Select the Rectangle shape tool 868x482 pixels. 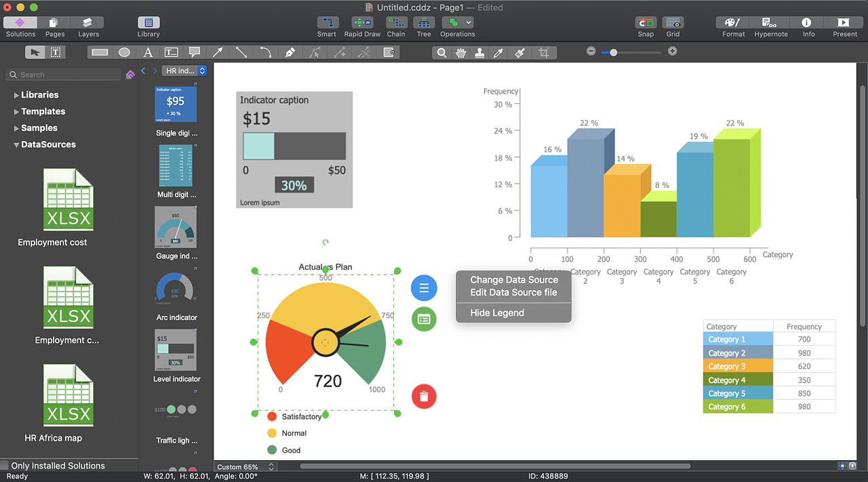pos(100,52)
